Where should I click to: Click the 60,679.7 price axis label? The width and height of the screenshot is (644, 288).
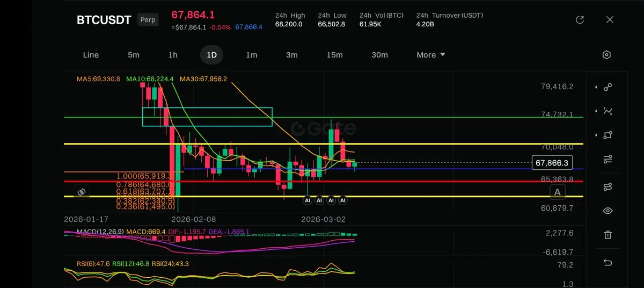pos(557,208)
